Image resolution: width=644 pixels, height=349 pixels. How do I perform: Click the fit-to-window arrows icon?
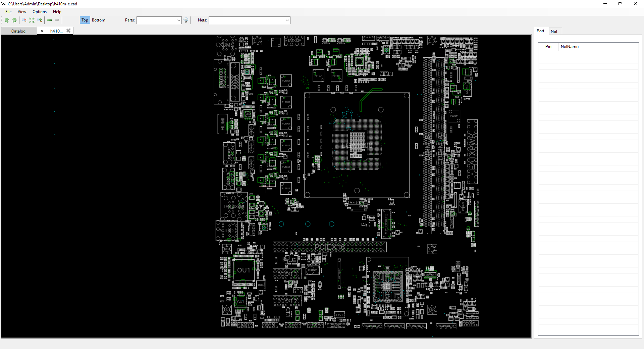point(32,20)
